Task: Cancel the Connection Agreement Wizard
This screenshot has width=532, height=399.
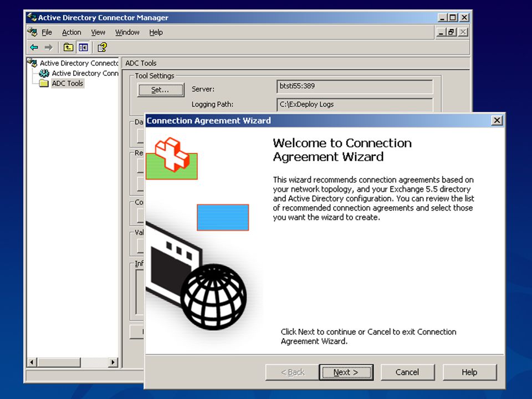Action: tap(407, 372)
